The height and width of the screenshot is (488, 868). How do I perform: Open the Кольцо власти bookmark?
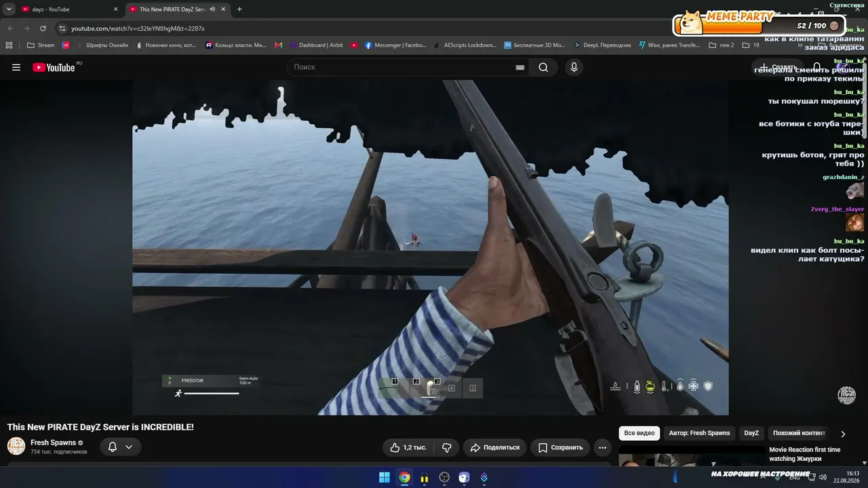click(x=235, y=45)
